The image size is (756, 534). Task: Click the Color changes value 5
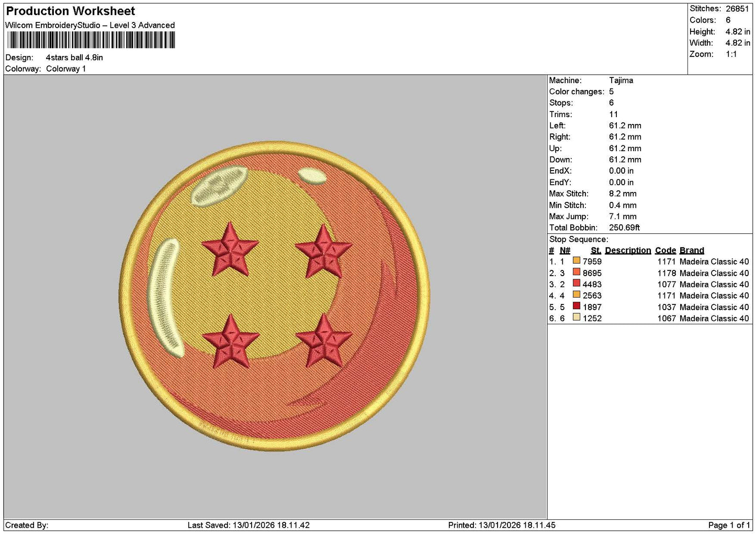coord(611,92)
